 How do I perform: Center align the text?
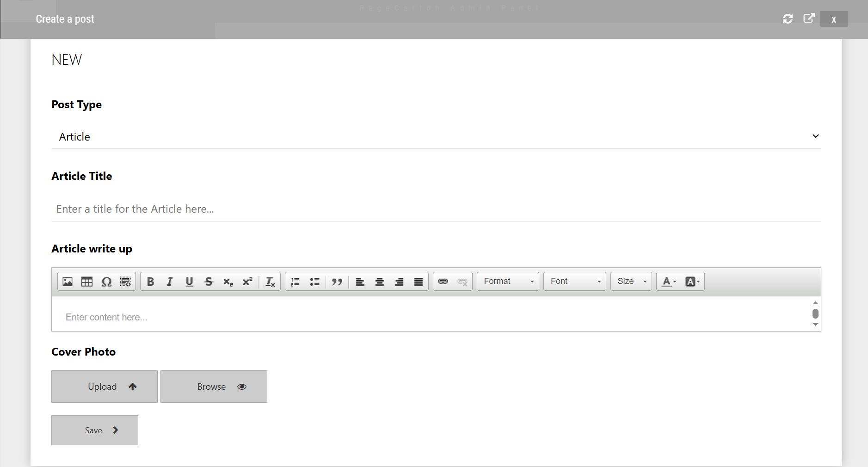click(x=380, y=282)
